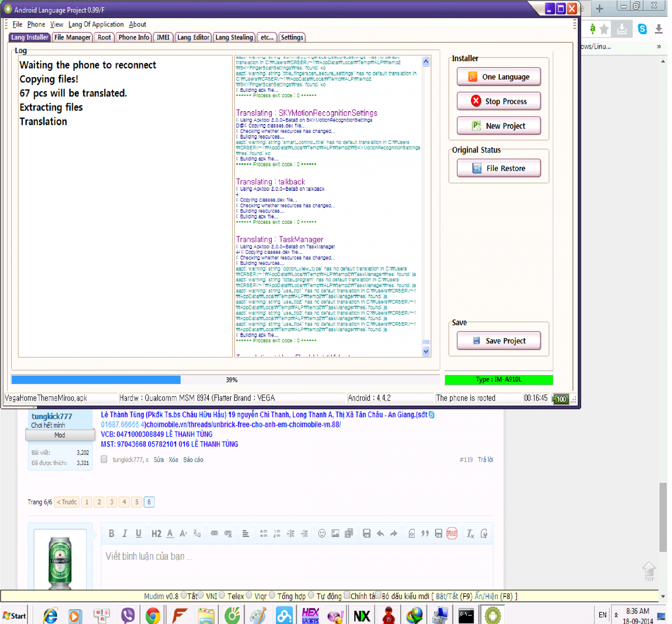Open Viber from taskbar
This screenshot has width=672, height=624.
pyautogui.click(x=128, y=616)
